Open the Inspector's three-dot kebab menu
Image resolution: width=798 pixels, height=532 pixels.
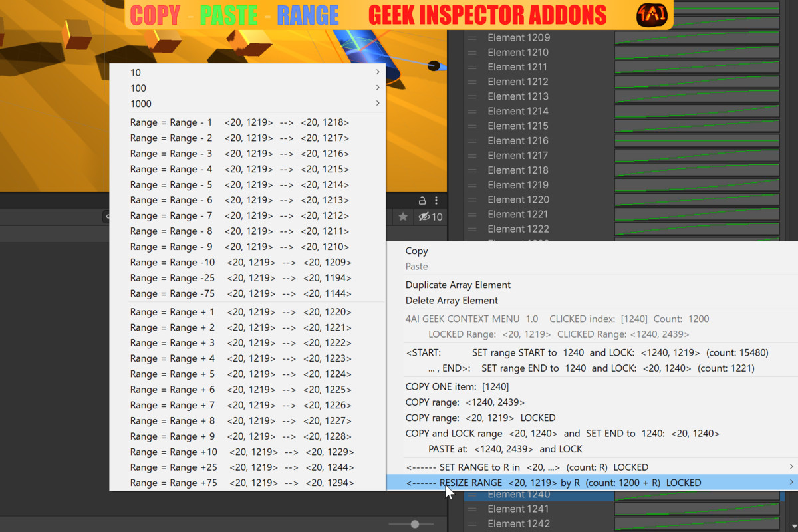tap(436, 200)
